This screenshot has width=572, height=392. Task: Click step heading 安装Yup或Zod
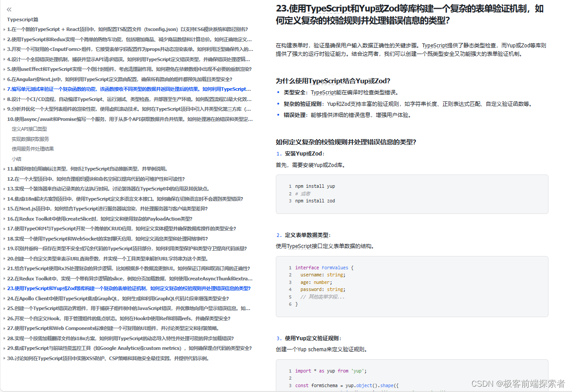[x=304, y=154]
